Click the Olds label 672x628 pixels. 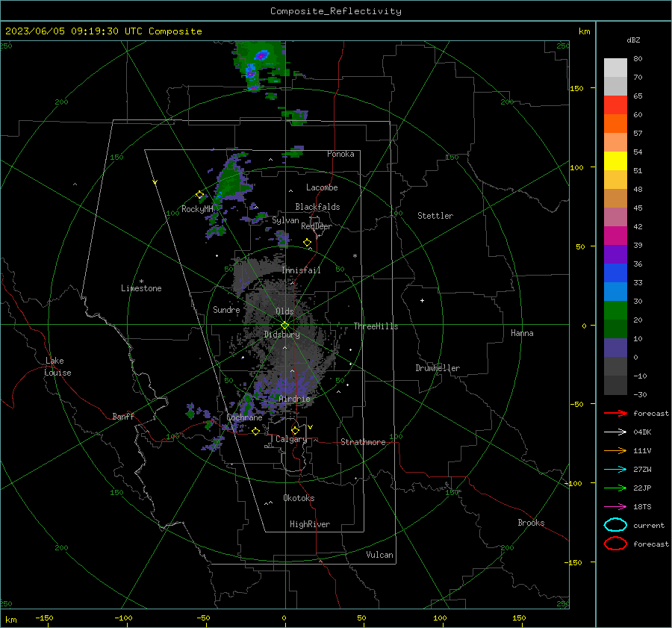[x=284, y=311]
